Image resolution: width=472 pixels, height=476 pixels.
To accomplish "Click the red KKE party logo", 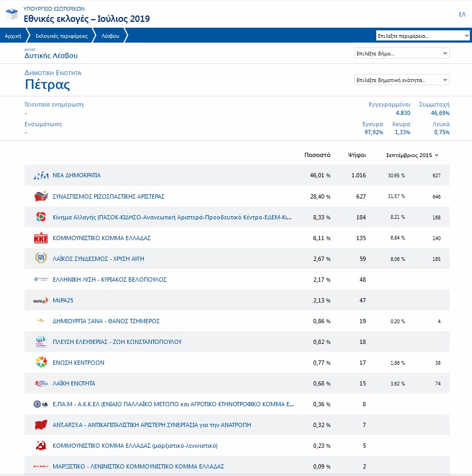I will pos(41,238).
